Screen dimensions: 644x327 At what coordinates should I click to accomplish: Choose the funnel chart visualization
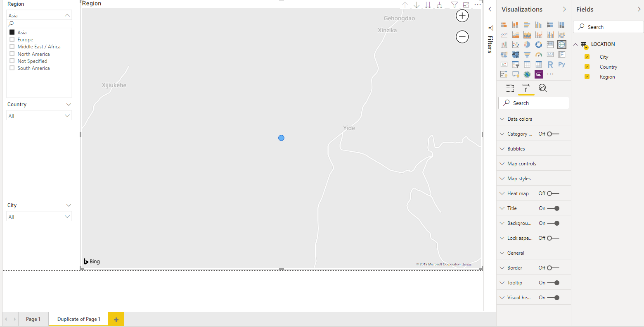click(x=527, y=55)
